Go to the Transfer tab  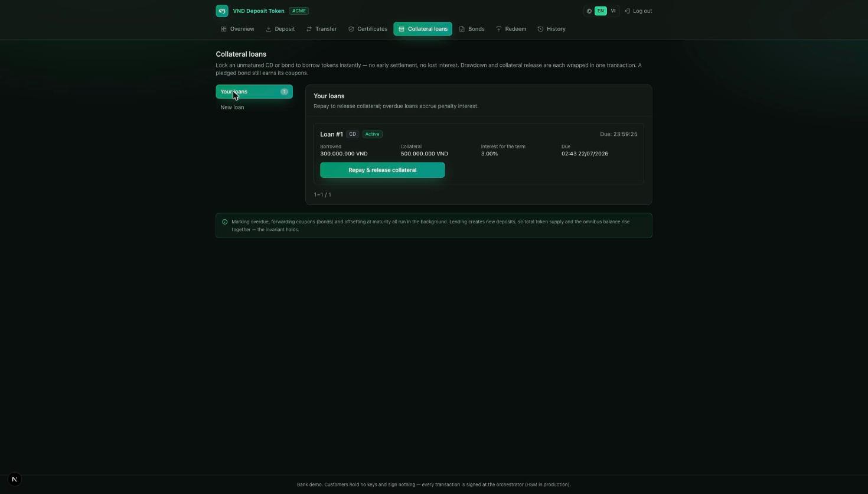pyautogui.click(x=322, y=29)
